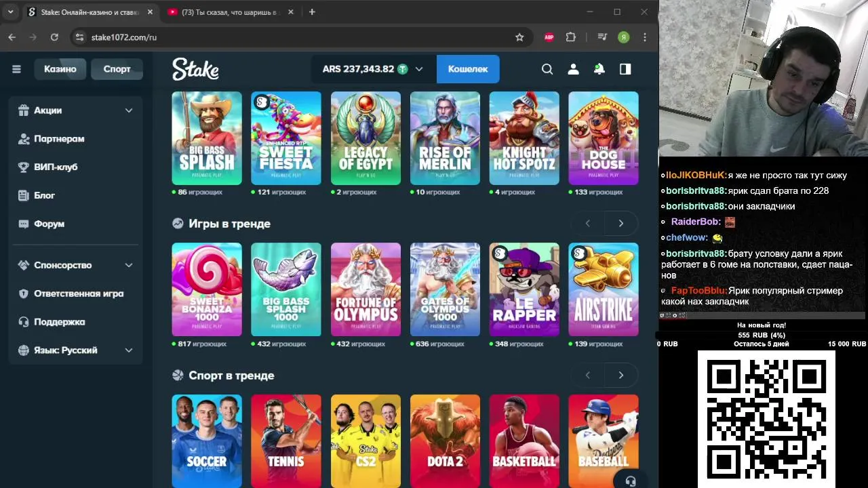This screenshot has width=868, height=488.
Task: Open the user profile icon
Action: pos(573,69)
